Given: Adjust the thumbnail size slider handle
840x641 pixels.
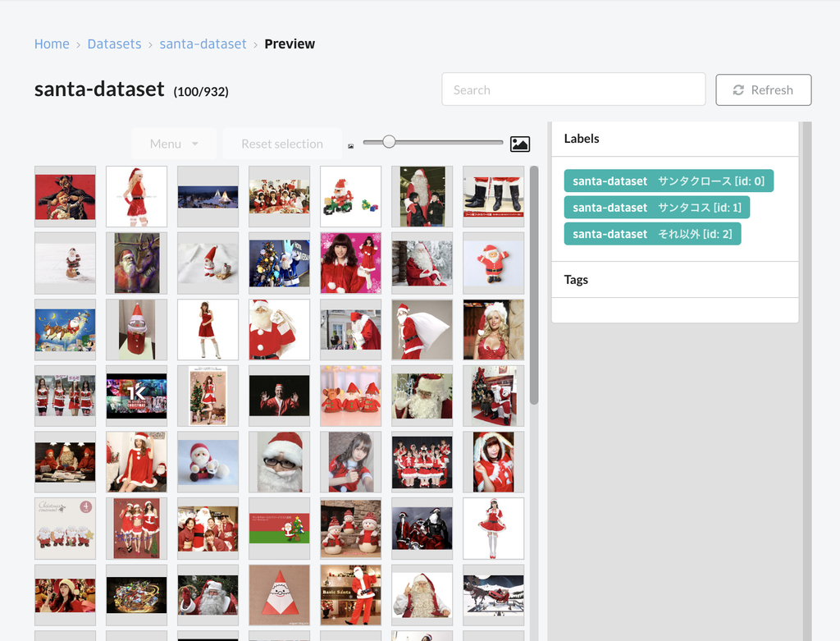Looking at the screenshot, I should point(389,141).
